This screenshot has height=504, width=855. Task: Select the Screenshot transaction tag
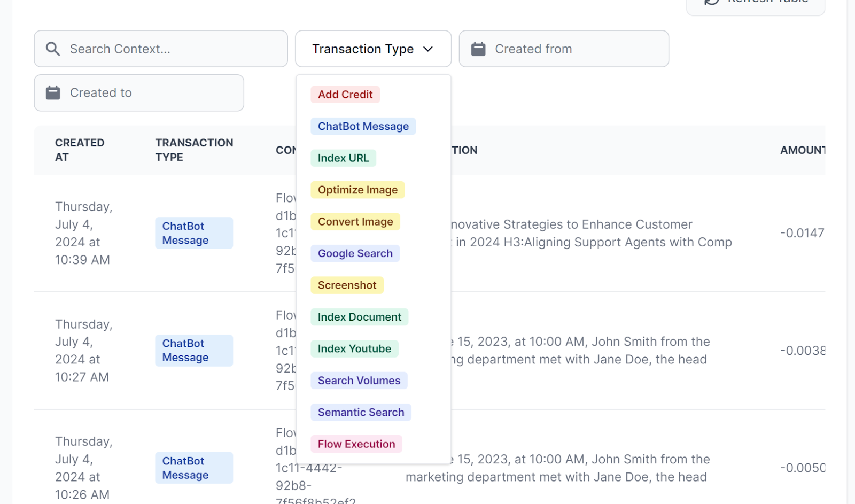point(346,285)
